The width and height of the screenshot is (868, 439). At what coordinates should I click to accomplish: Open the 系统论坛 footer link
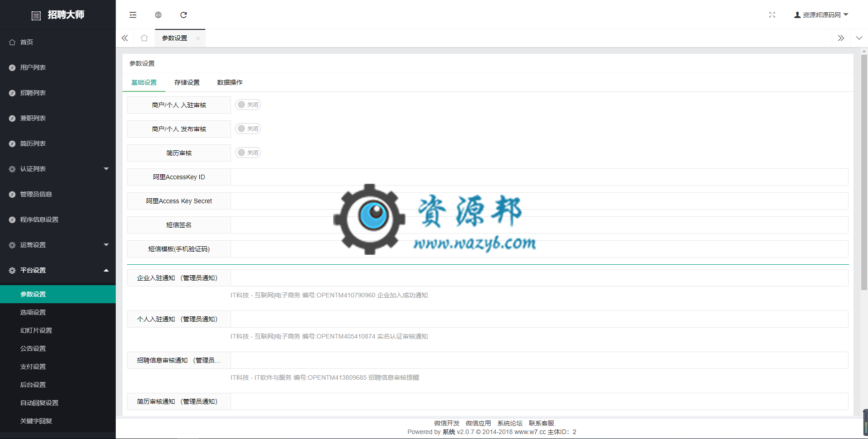[510, 423]
